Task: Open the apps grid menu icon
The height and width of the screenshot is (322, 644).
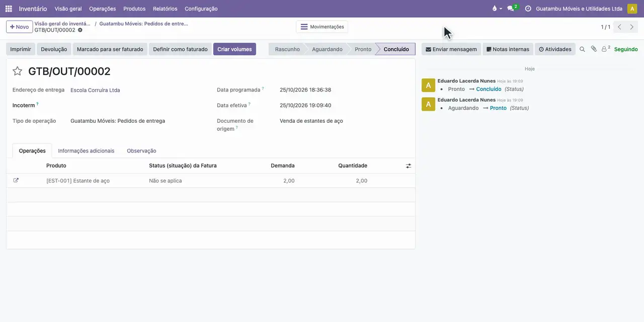Action: pos(9,9)
